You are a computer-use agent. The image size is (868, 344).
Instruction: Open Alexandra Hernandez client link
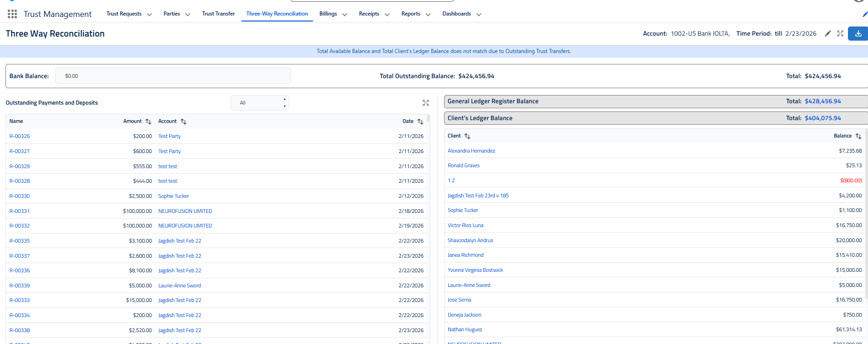click(471, 151)
